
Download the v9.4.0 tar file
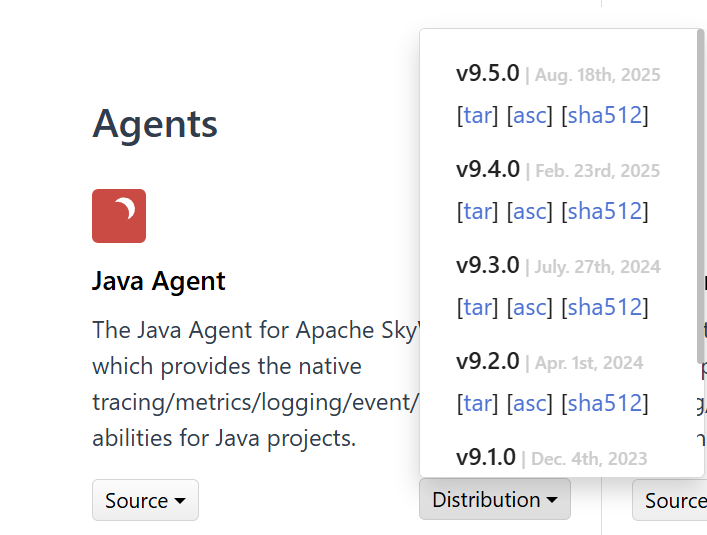[477, 211]
